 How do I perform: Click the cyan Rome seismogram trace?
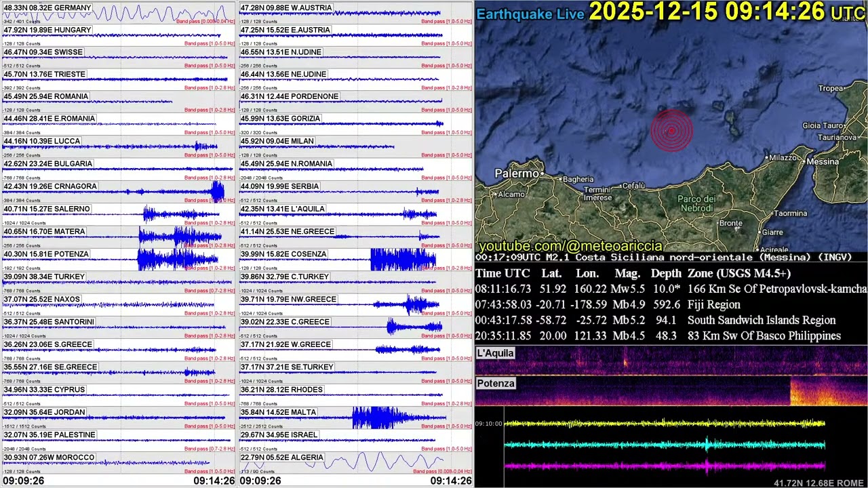point(665,445)
